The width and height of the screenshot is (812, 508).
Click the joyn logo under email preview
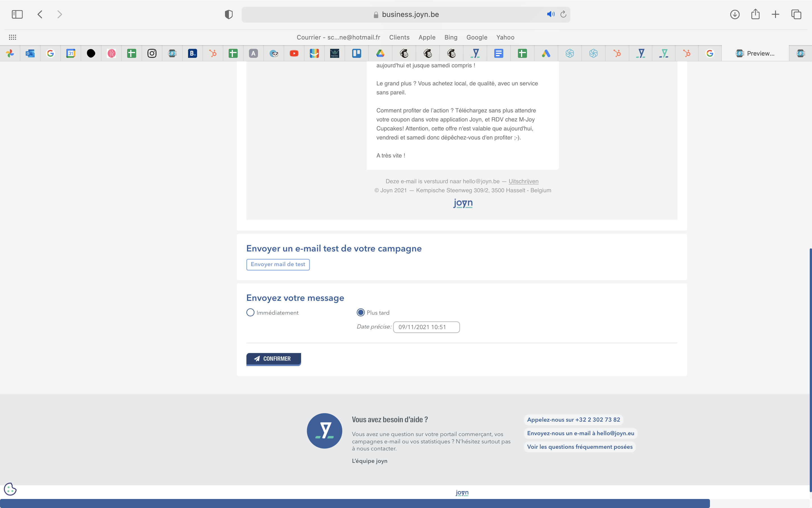click(463, 203)
